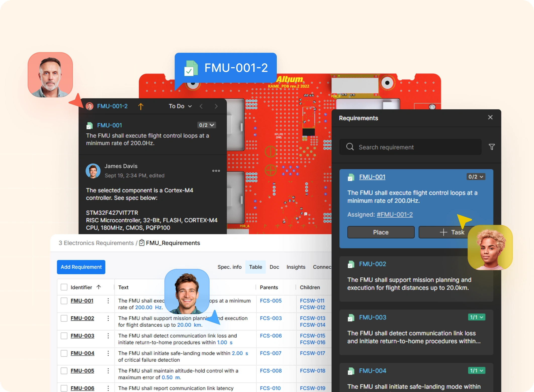The height and width of the screenshot is (392, 534).
Task: Click the sort arrow in the Identifier column
Action: [99, 287]
